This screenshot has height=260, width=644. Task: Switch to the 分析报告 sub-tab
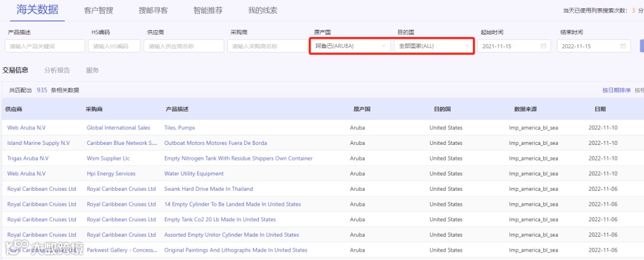pos(57,70)
